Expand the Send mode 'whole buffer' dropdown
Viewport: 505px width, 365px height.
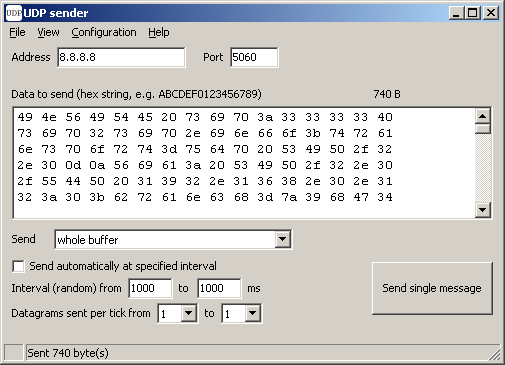282,239
